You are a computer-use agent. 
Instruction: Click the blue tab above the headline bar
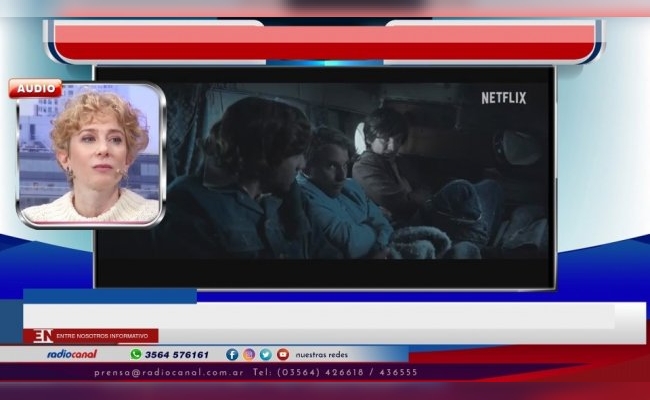tap(110, 296)
